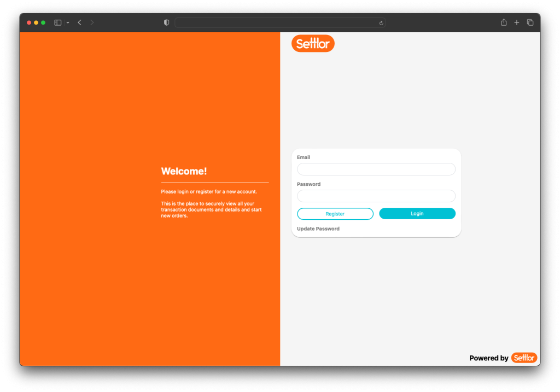Screen dimensions: 560x392
Task: Click inside the browser address bar
Action: point(280,22)
